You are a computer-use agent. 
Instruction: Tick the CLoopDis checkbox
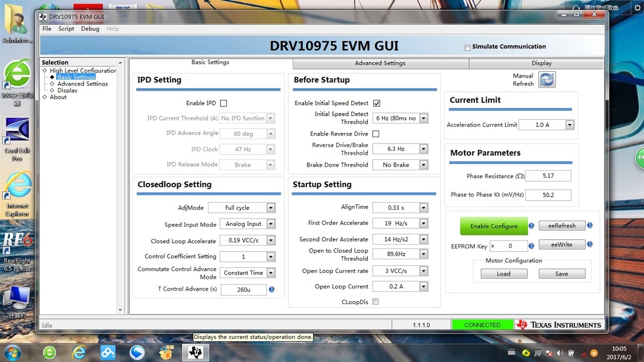tap(375, 302)
